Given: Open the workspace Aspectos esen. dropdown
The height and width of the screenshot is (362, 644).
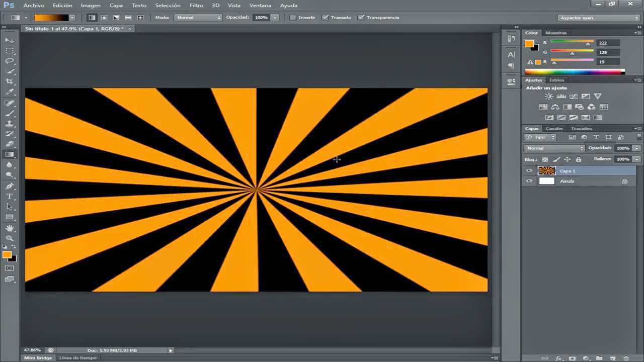Looking at the screenshot, I should (599, 18).
